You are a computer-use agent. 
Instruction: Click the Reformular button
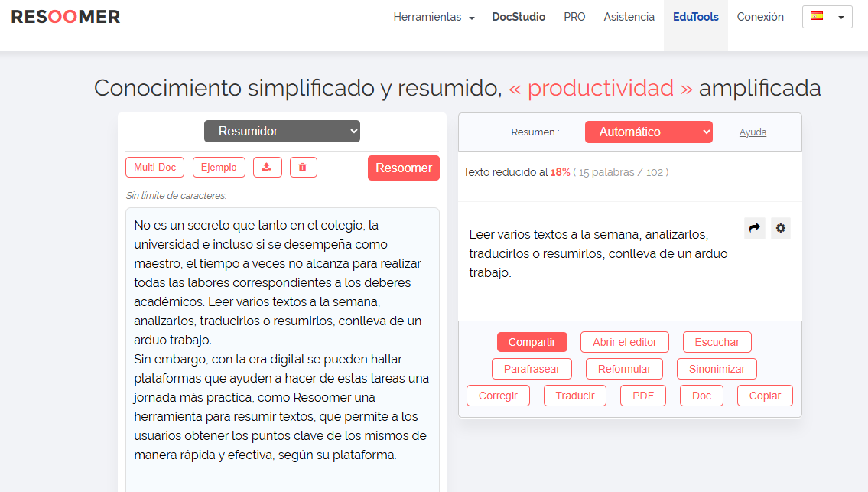coord(625,369)
